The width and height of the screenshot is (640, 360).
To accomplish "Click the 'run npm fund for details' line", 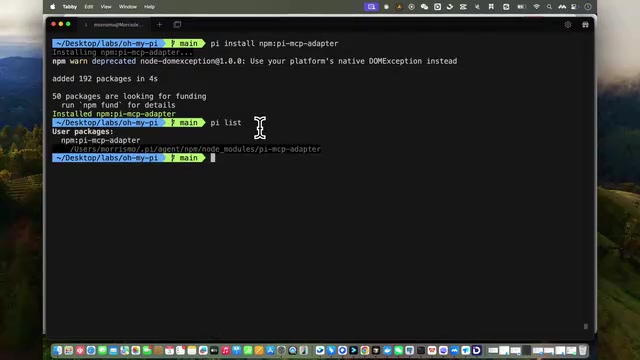I will click(118, 105).
